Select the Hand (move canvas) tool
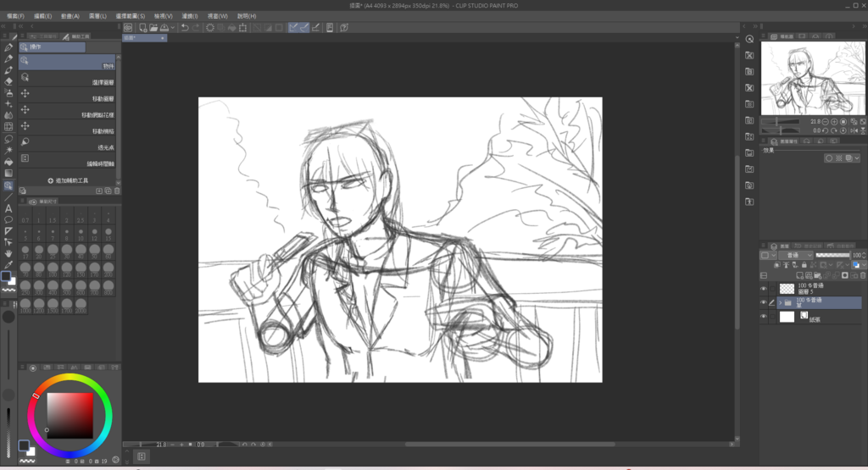The image size is (868, 470). point(8,253)
